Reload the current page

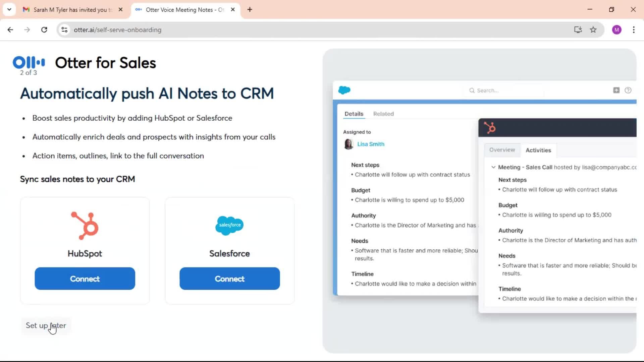44,30
